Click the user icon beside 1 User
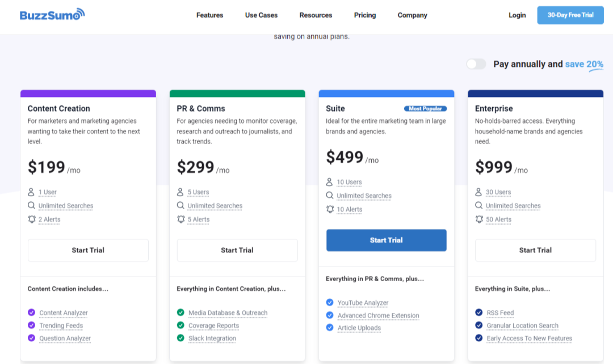This screenshot has width=613, height=364. (x=31, y=192)
